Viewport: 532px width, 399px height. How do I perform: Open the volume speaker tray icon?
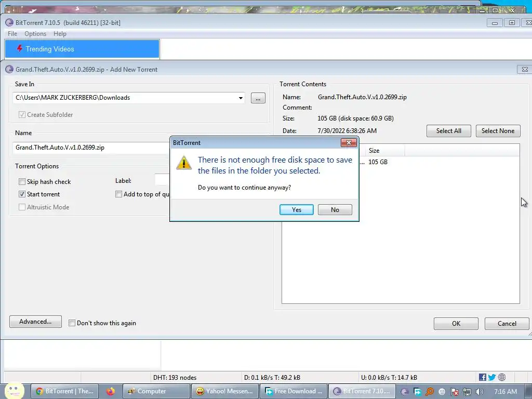click(479, 392)
